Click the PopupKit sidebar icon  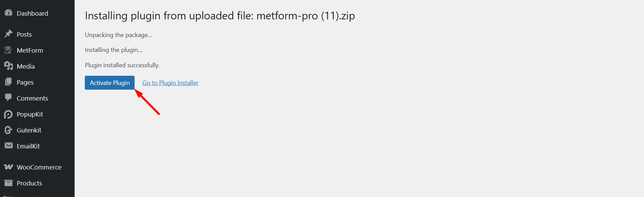pos(8,114)
